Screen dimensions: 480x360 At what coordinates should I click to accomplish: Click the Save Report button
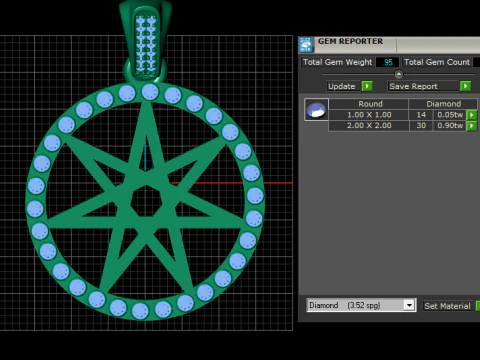(x=423, y=86)
